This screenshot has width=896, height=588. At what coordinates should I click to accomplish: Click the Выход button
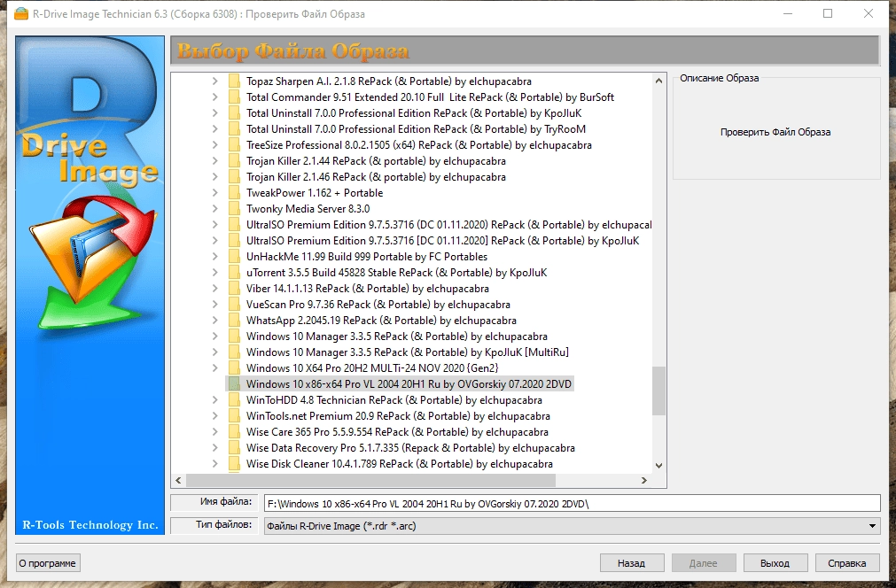click(x=775, y=563)
